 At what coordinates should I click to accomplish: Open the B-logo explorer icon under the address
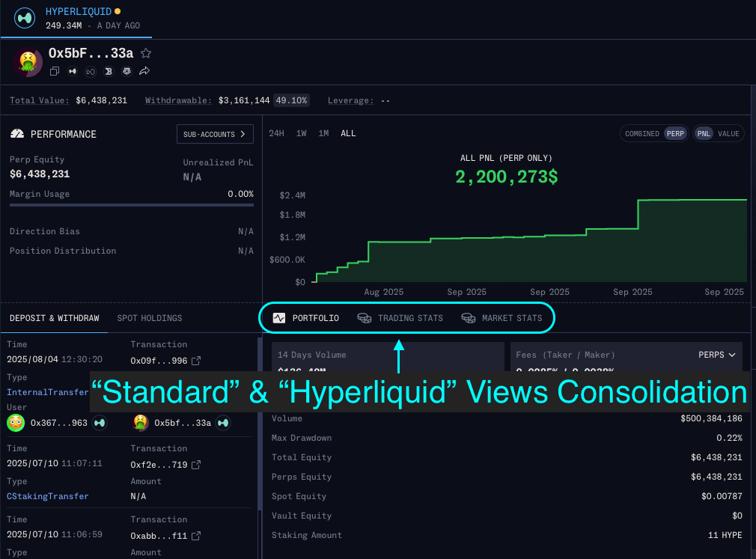point(109,71)
